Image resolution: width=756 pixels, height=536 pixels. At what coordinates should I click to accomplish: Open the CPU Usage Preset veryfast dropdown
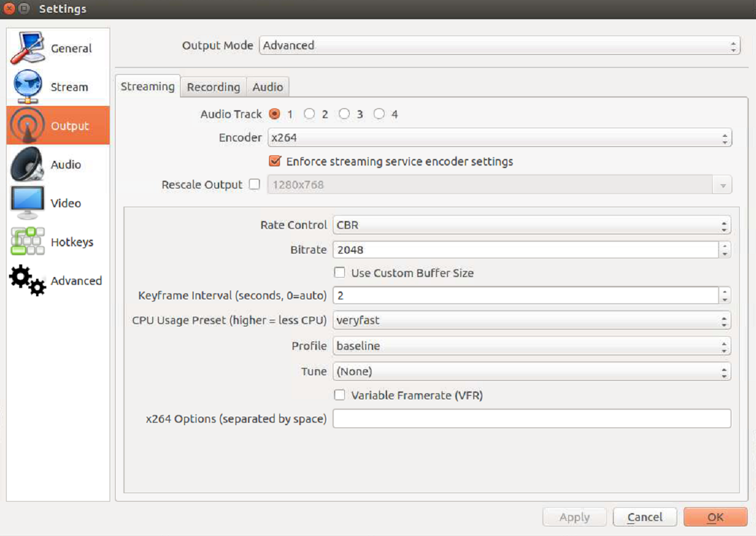click(x=532, y=320)
